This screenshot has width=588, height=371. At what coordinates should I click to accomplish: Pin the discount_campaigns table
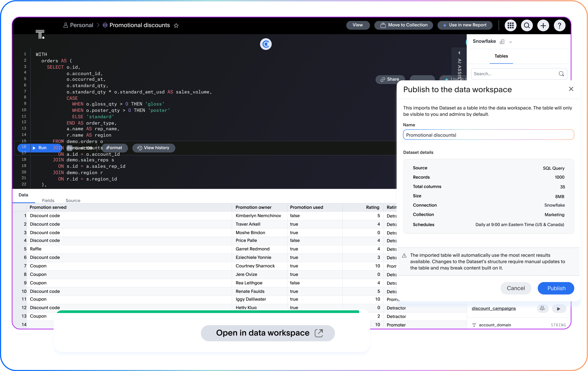click(542, 308)
